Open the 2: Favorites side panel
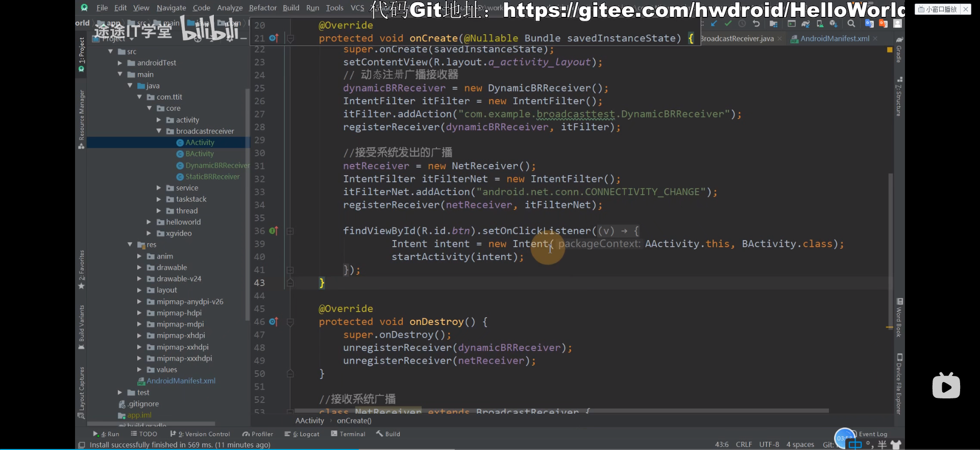The height and width of the screenshot is (450, 980). tap(81, 269)
